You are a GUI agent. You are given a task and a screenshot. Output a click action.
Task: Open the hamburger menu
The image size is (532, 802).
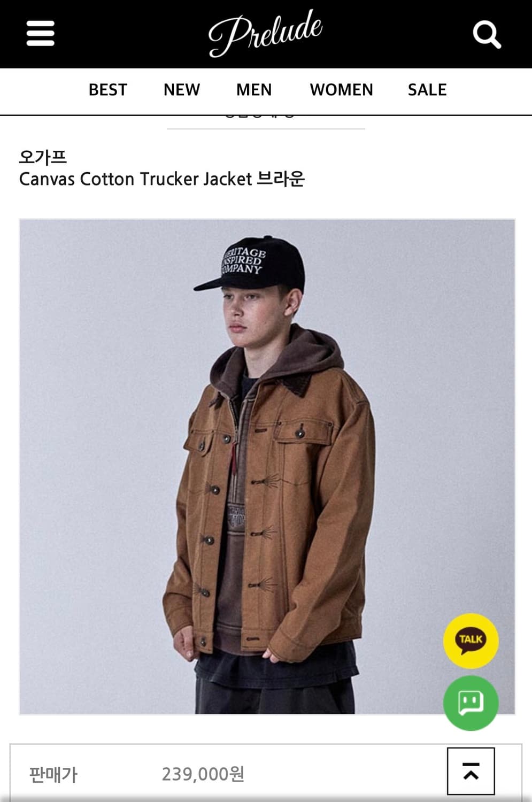pyautogui.click(x=41, y=33)
